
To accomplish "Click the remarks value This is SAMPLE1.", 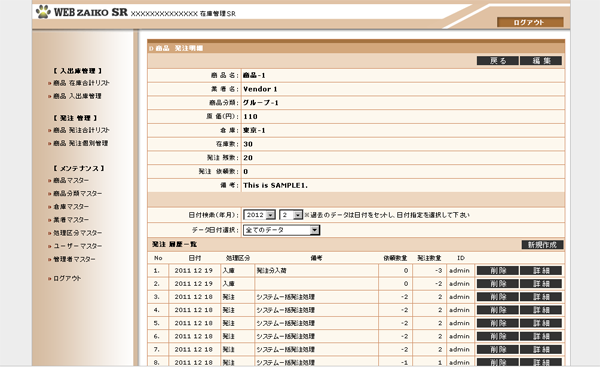I will coord(276,185).
